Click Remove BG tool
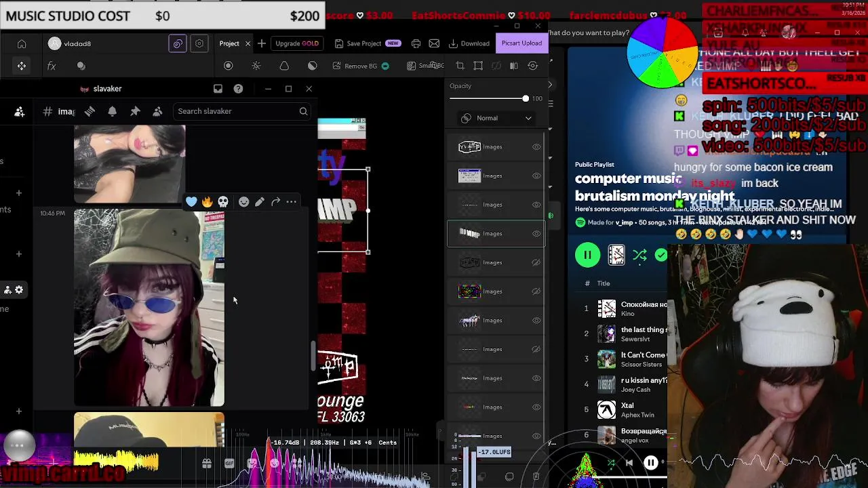The image size is (868, 488). [x=361, y=66]
